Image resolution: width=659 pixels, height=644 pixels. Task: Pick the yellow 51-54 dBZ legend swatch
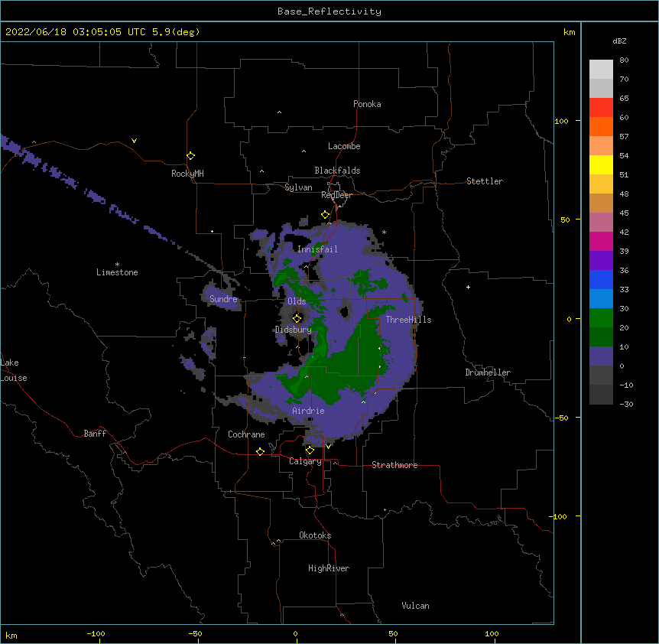(601, 164)
